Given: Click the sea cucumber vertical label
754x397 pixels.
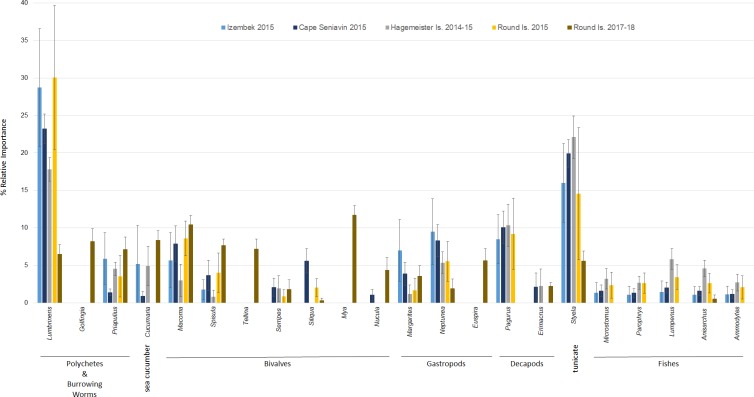Looking at the screenshot, I should point(147,368).
